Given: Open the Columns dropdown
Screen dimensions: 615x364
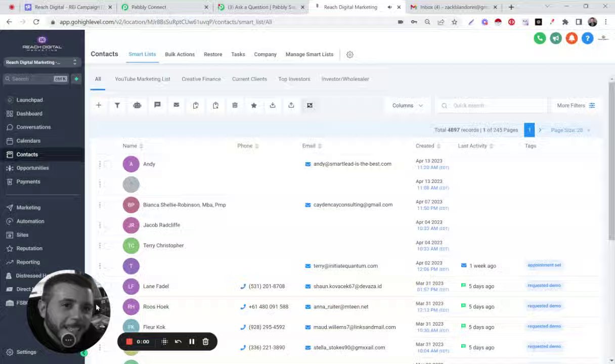Looking at the screenshot, I should tap(408, 106).
